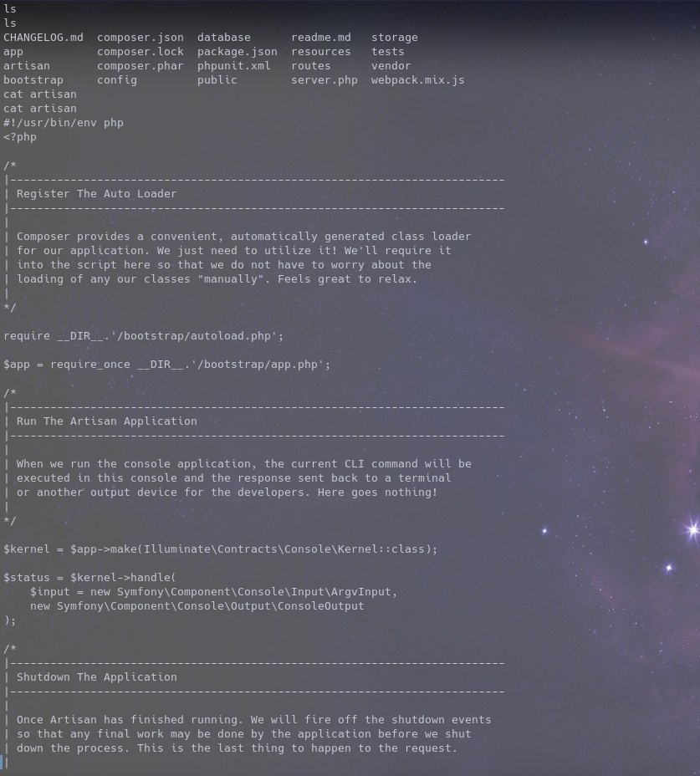Click the line starting 'Composer provides a convenient'
Screen dimensions: 700x776
243,237
